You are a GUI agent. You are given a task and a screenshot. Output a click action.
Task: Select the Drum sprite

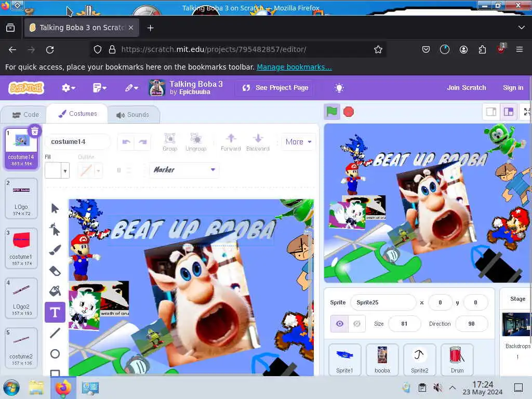[x=457, y=360]
